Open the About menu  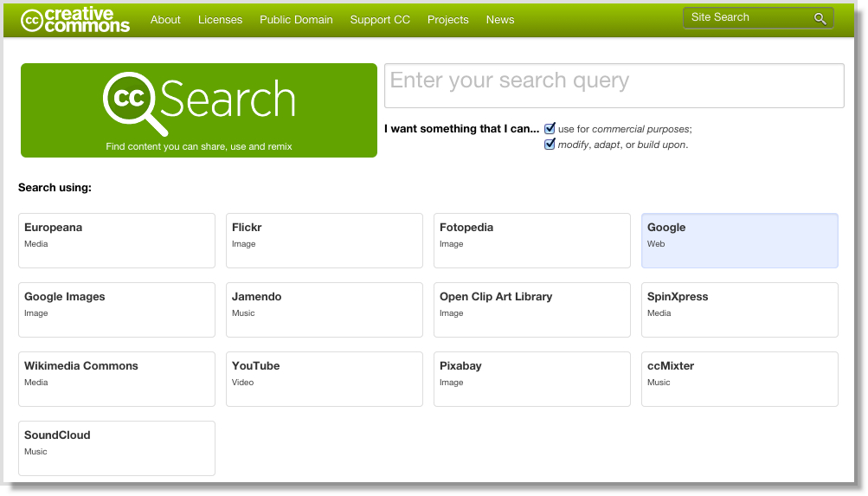point(165,19)
